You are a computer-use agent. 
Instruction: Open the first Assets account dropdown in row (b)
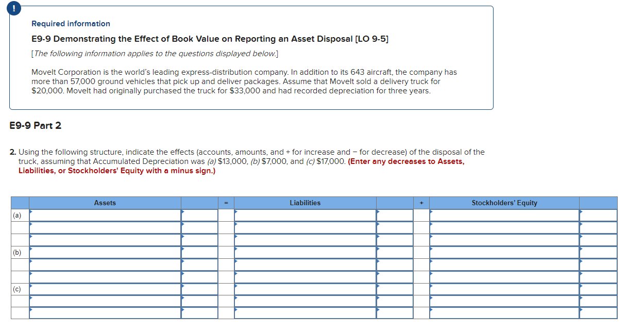pos(103,253)
